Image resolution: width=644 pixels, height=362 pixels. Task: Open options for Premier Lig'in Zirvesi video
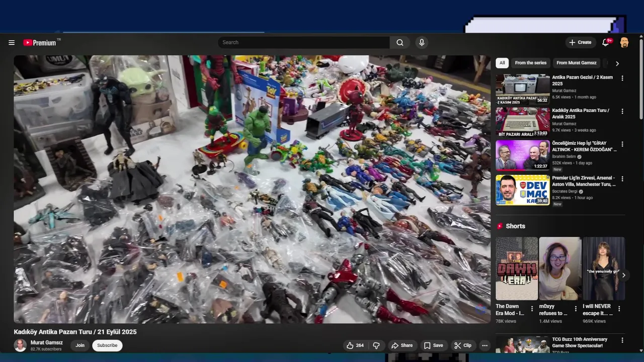click(x=622, y=179)
